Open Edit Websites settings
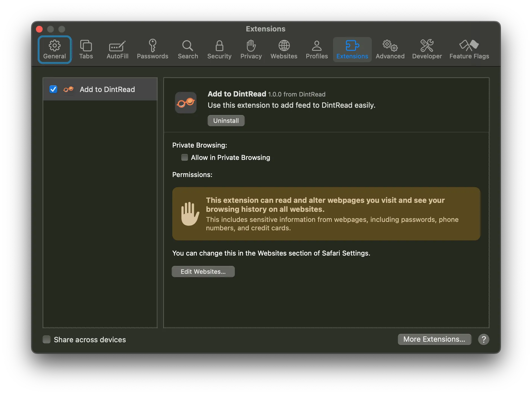 203,271
